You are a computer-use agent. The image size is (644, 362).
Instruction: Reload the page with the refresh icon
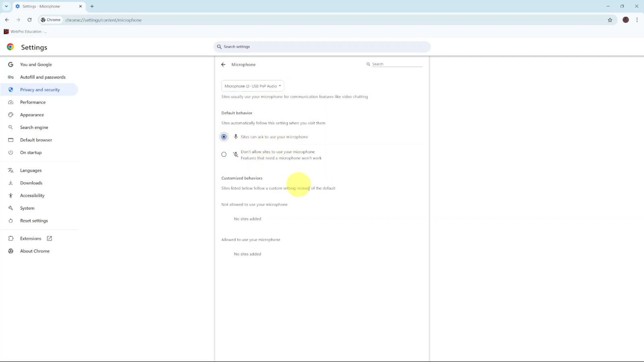(29, 20)
